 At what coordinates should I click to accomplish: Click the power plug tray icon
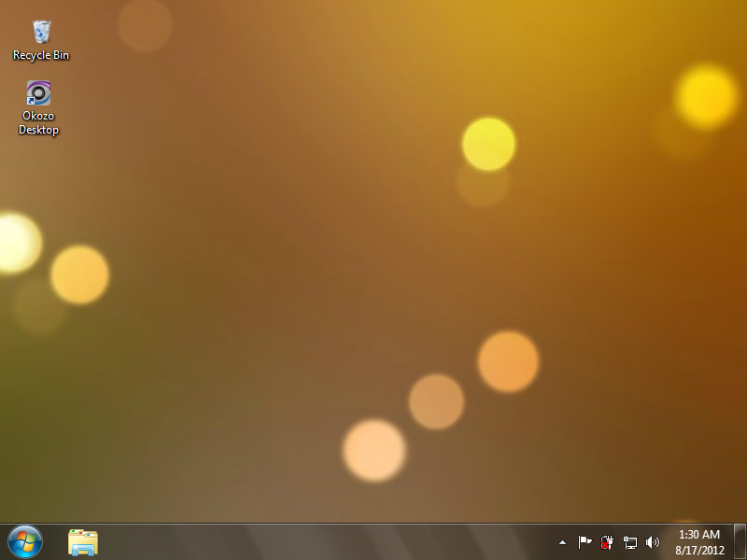pyautogui.click(x=607, y=542)
